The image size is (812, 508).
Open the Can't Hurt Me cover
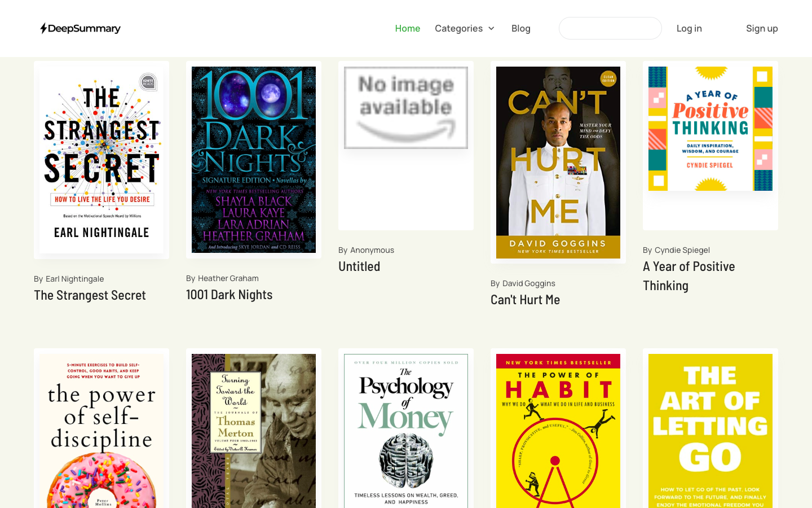(x=558, y=163)
